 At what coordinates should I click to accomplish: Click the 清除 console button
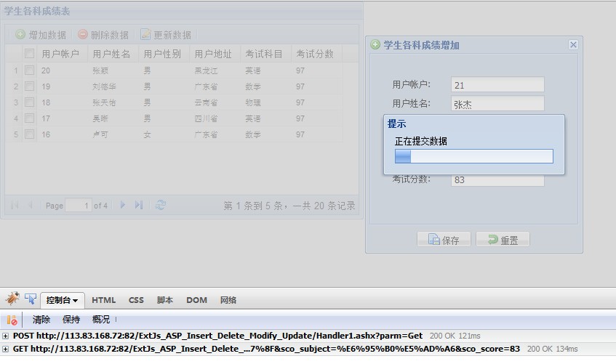41,320
